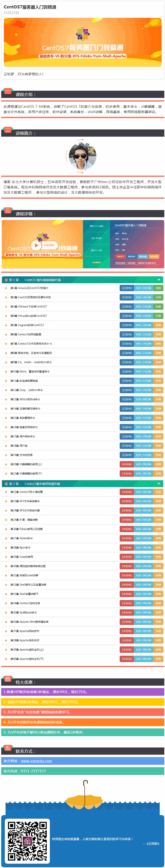Collapse the 第1章 chapter chevron

coord(158,280)
